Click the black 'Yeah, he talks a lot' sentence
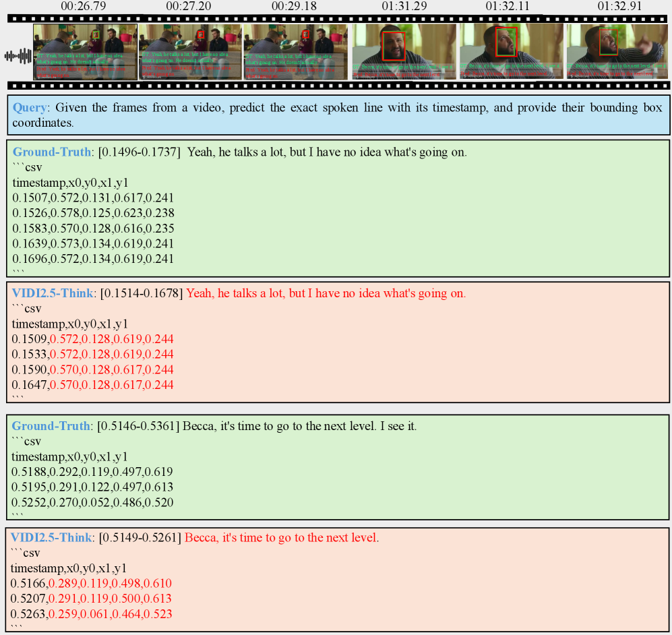The height and width of the screenshot is (635, 672). tap(327, 152)
